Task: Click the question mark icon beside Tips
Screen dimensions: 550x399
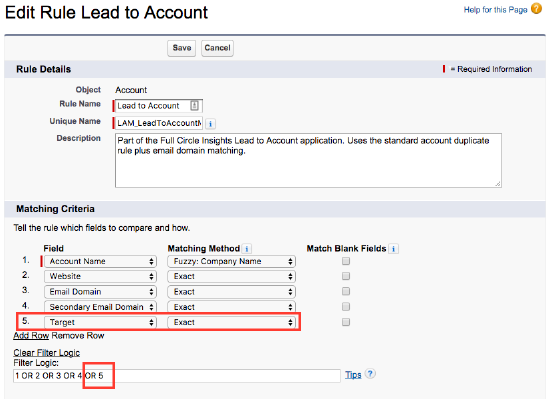Action: coord(370,374)
